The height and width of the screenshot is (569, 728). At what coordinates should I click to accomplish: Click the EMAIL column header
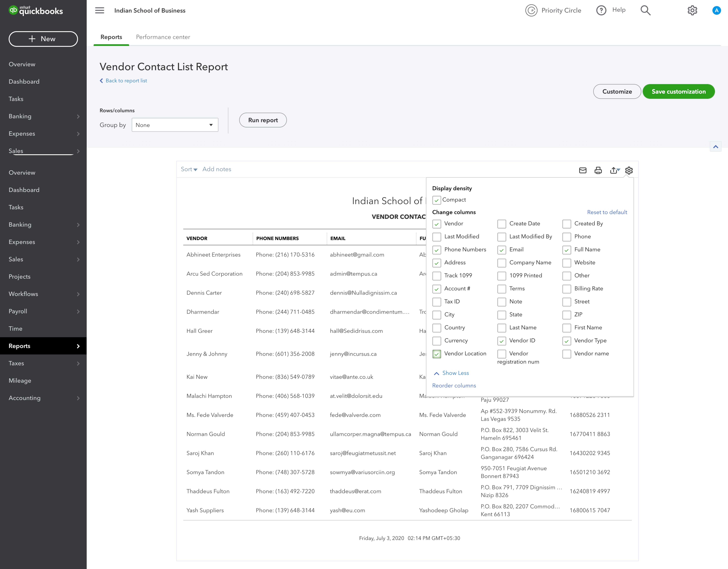(x=338, y=238)
